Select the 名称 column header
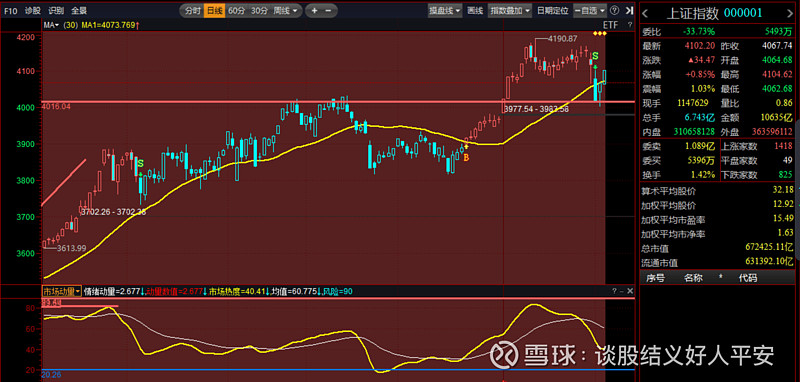The height and width of the screenshot is (382, 800). [693, 278]
